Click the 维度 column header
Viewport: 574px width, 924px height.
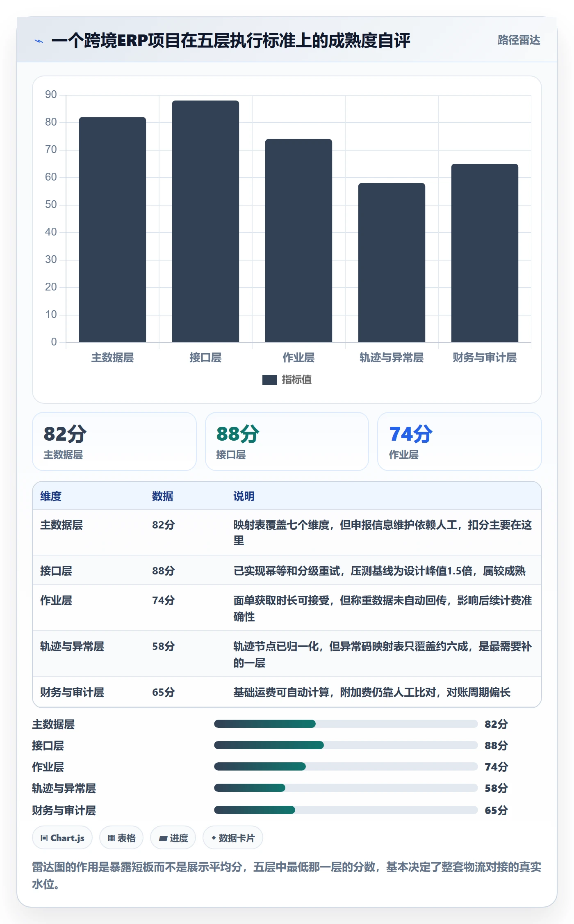(51, 496)
